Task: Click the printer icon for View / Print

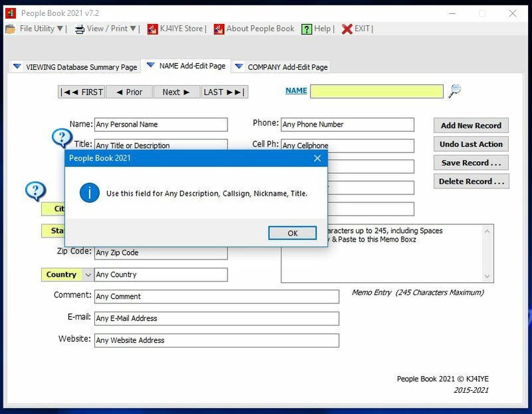Action: (79, 29)
